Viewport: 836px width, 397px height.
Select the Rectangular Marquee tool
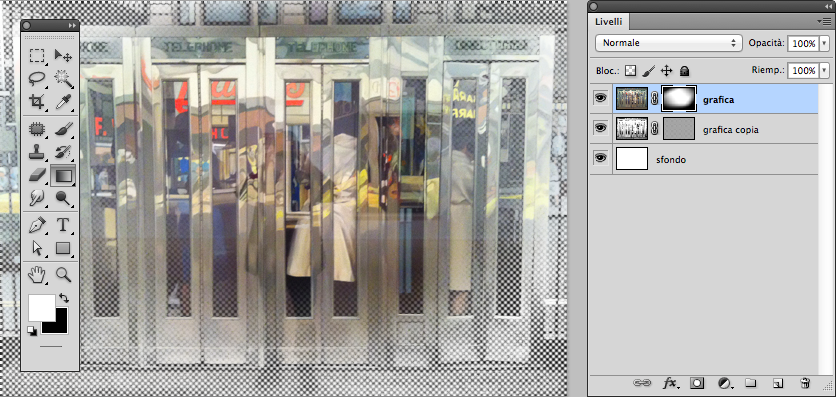[37, 55]
